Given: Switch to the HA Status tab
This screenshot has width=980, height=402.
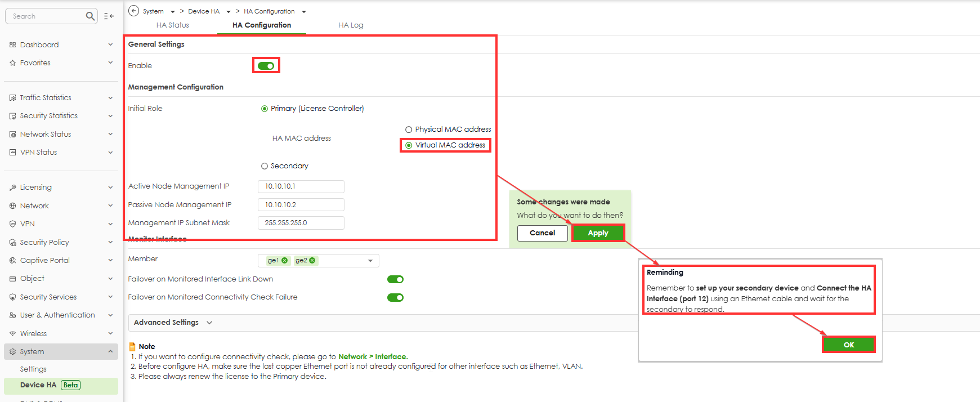Looking at the screenshot, I should pos(173,25).
